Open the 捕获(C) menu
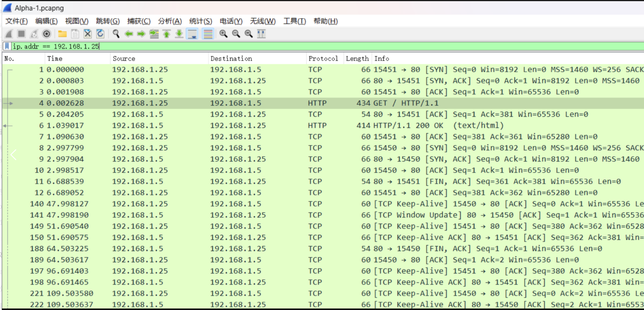The height and width of the screenshot is (310, 644). (139, 21)
